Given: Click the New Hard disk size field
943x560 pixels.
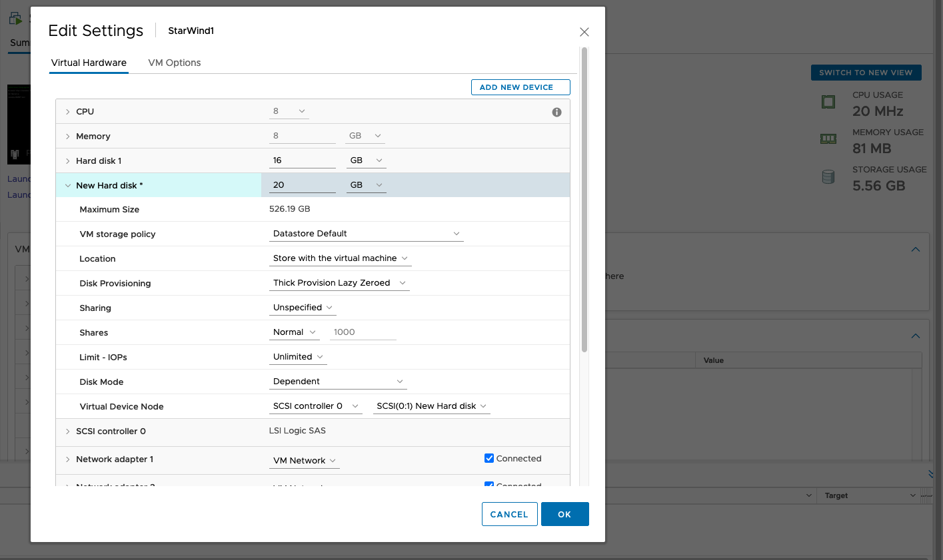Looking at the screenshot, I should pyautogui.click(x=302, y=185).
